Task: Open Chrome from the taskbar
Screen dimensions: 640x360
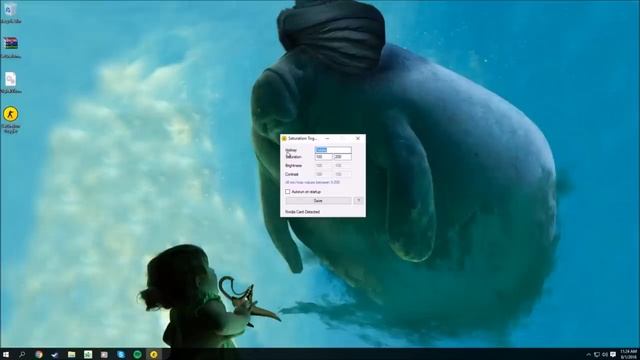Action: point(39,354)
